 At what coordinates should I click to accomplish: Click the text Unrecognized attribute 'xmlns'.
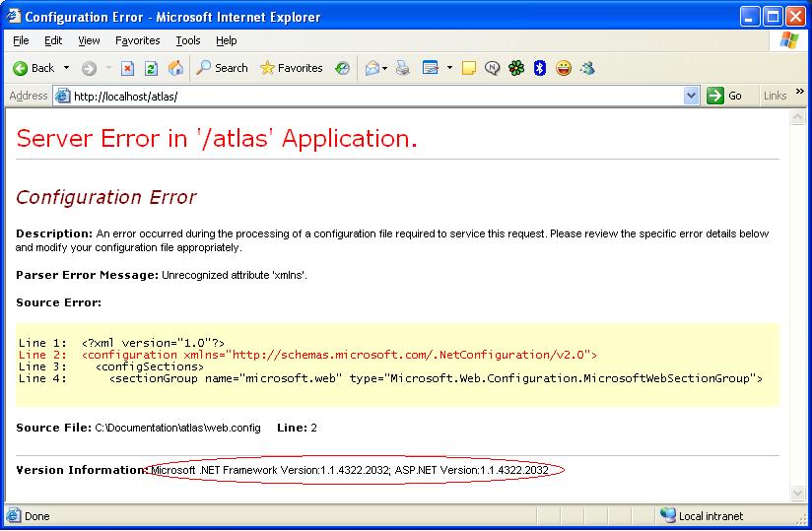(235, 275)
